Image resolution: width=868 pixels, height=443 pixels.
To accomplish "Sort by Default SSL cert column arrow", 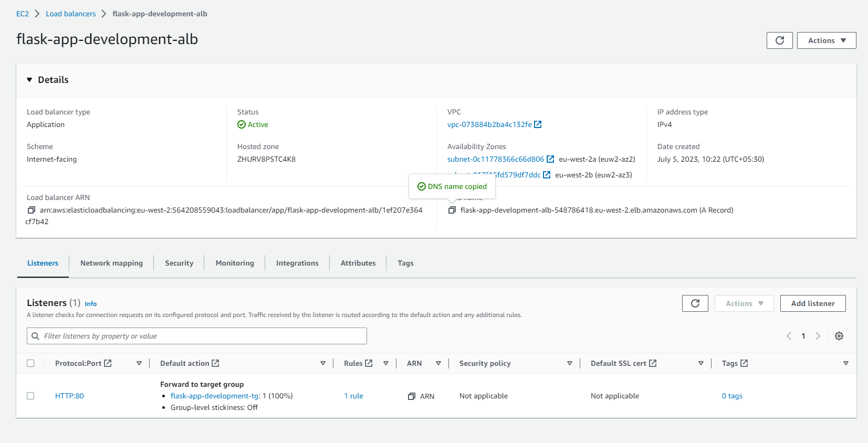I will point(701,363).
